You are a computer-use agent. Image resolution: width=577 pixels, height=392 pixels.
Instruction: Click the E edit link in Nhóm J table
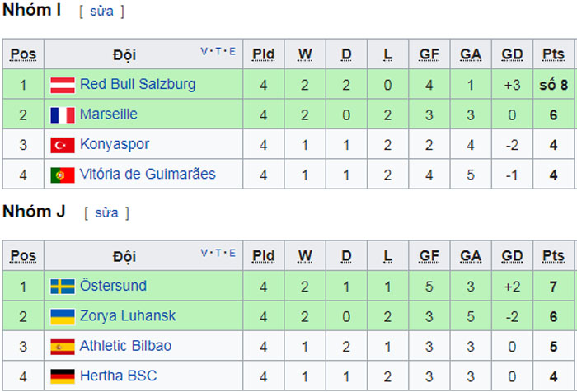pyautogui.click(x=232, y=253)
